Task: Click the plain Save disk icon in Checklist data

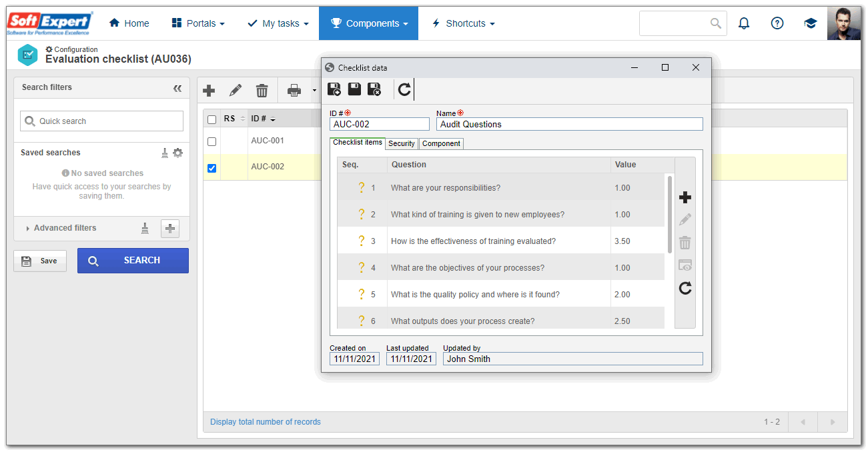Action: [354, 89]
